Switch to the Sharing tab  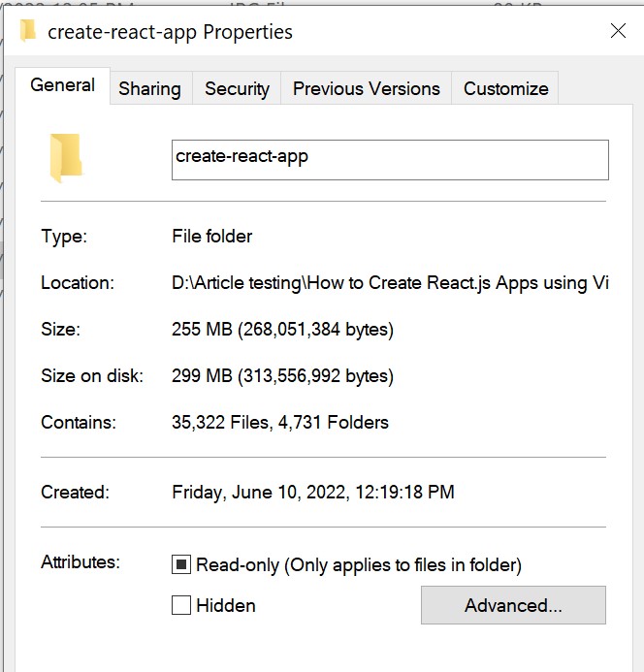click(150, 88)
